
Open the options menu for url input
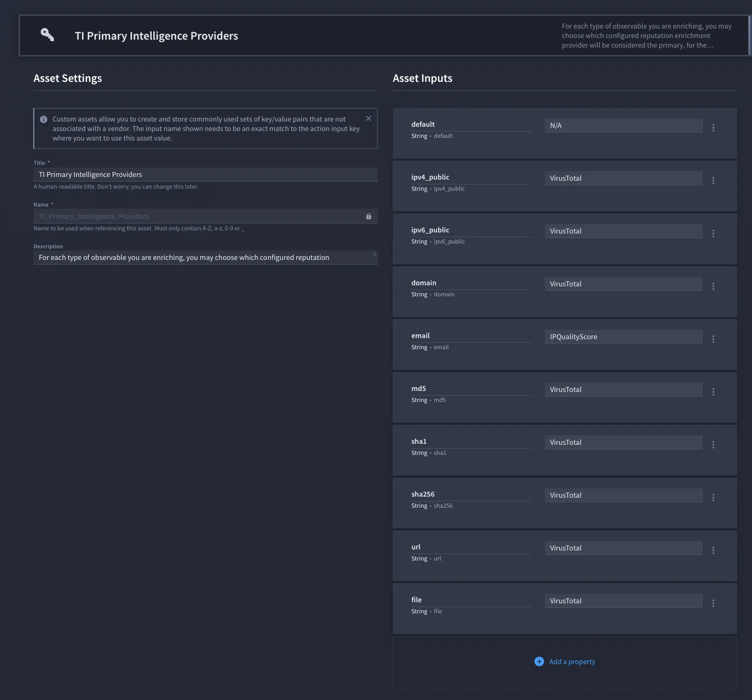click(713, 550)
